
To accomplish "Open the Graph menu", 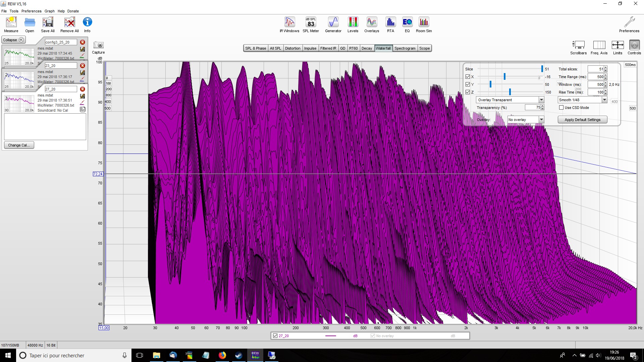I will coord(50,11).
